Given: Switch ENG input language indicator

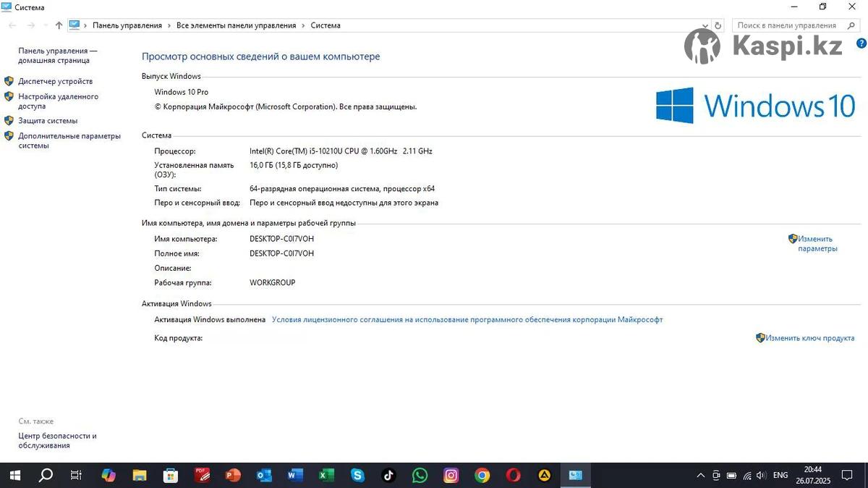Looking at the screenshot, I should (x=780, y=476).
